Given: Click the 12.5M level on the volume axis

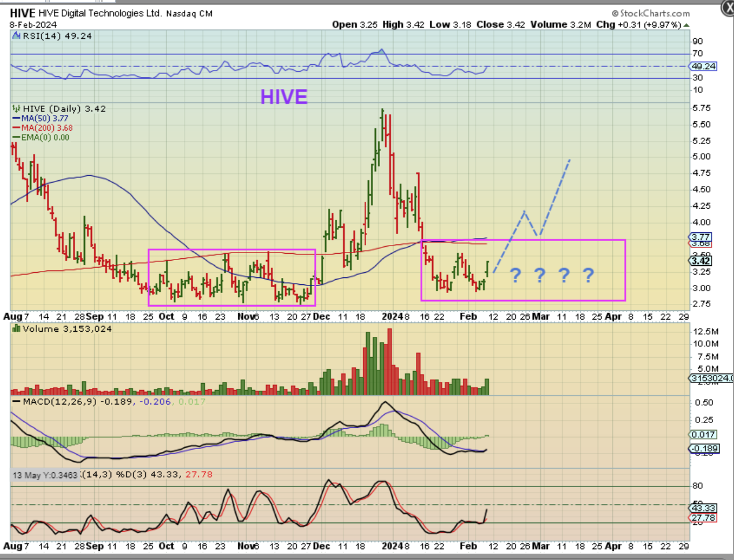Looking at the screenshot, I should 706,332.
